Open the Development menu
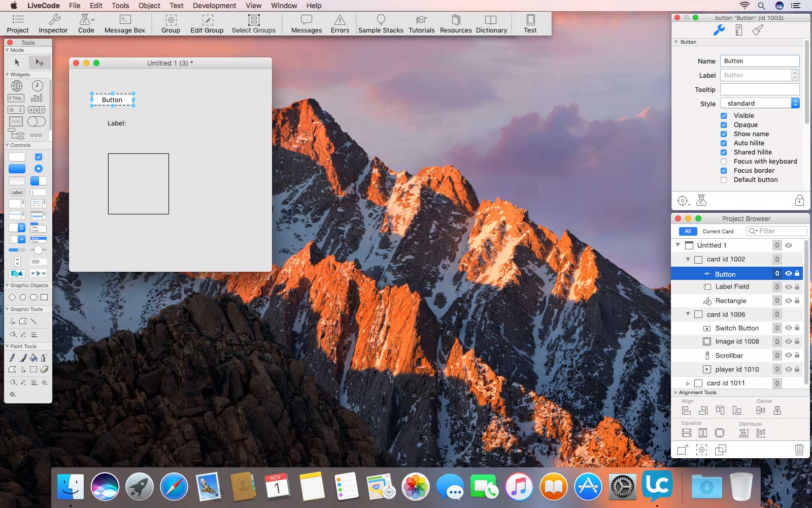This screenshot has width=812, height=508. [214, 6]
